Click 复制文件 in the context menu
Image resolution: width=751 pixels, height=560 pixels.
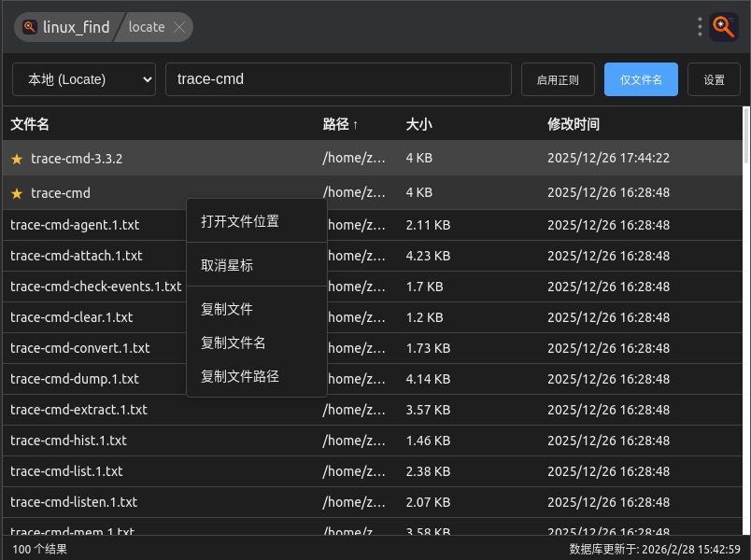point(227,309)
